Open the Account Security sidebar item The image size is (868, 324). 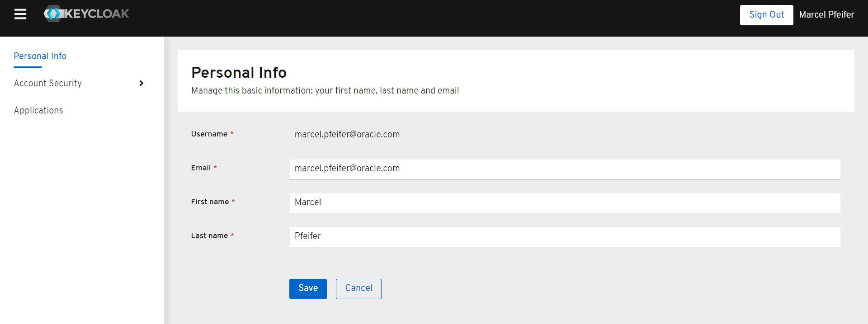pyautogui.click(x=48, y=83)
